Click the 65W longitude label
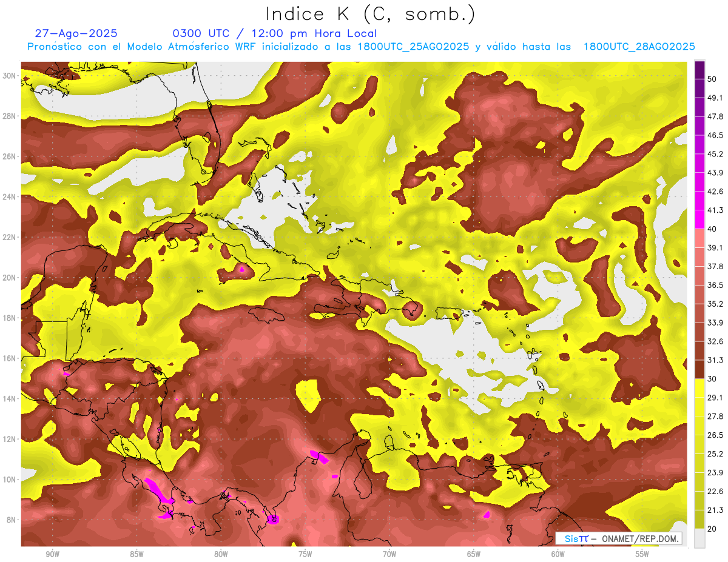The image size is (728, 562). (x=474, y=554)
